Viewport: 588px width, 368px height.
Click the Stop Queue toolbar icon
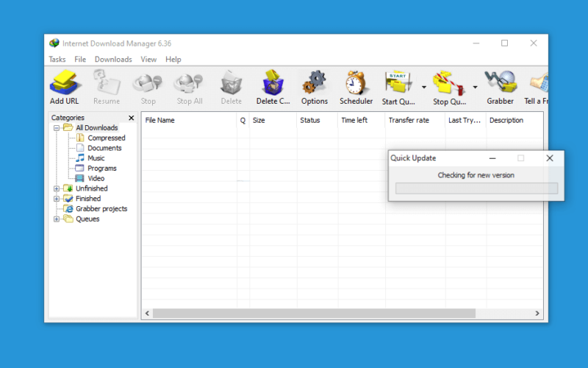coord(449,82)
